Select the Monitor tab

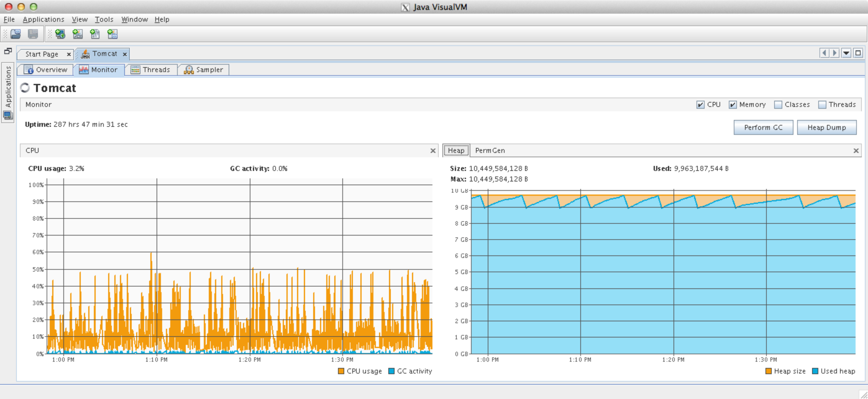pyautogui.click(x=99, y=70)
